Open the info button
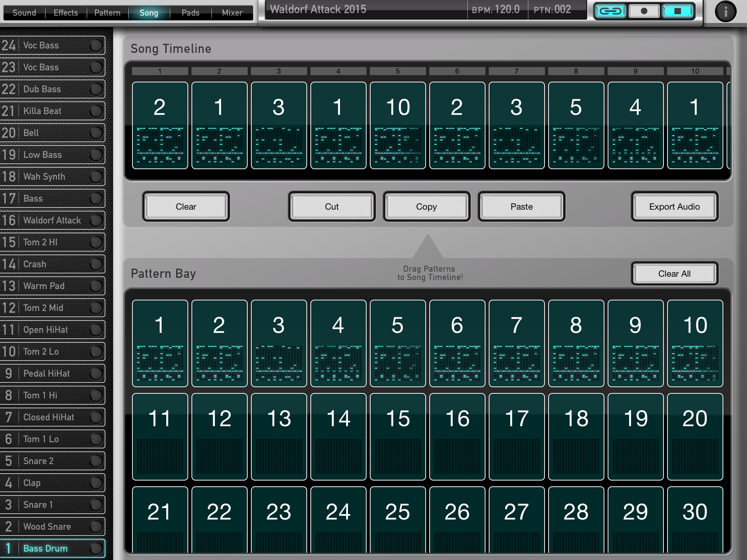Screen dimensions: 747x560 pyautogui.click(x=725, y=12)
